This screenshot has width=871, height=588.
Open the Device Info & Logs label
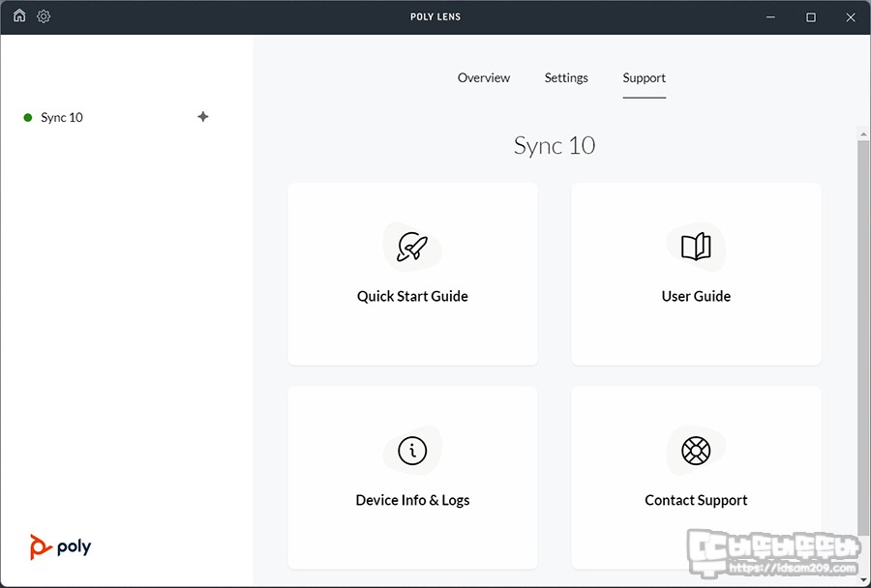pos(412,500)
